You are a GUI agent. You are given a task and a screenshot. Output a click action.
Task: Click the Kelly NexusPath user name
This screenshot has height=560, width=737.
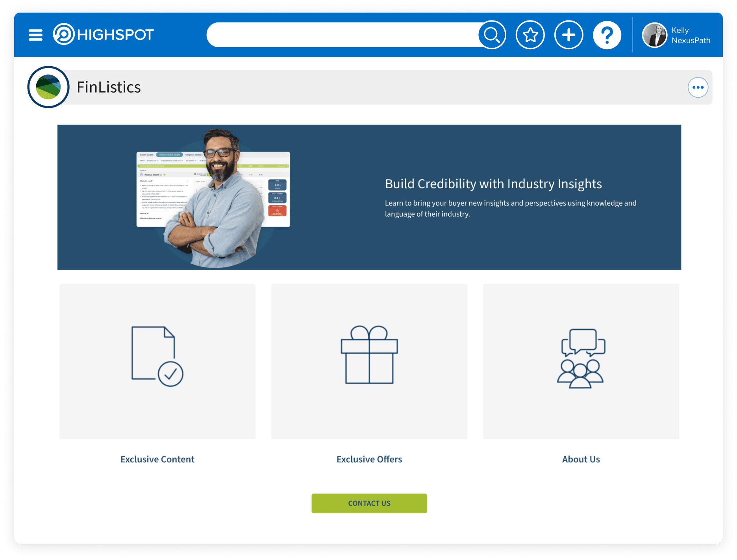[691, 35]
